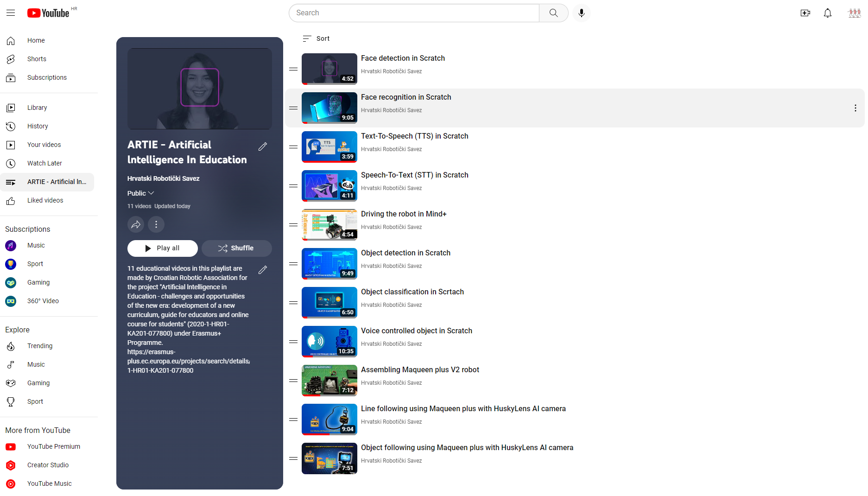The image size is (868, 496).
Task: Open the notifications bell
Action: 827,13
